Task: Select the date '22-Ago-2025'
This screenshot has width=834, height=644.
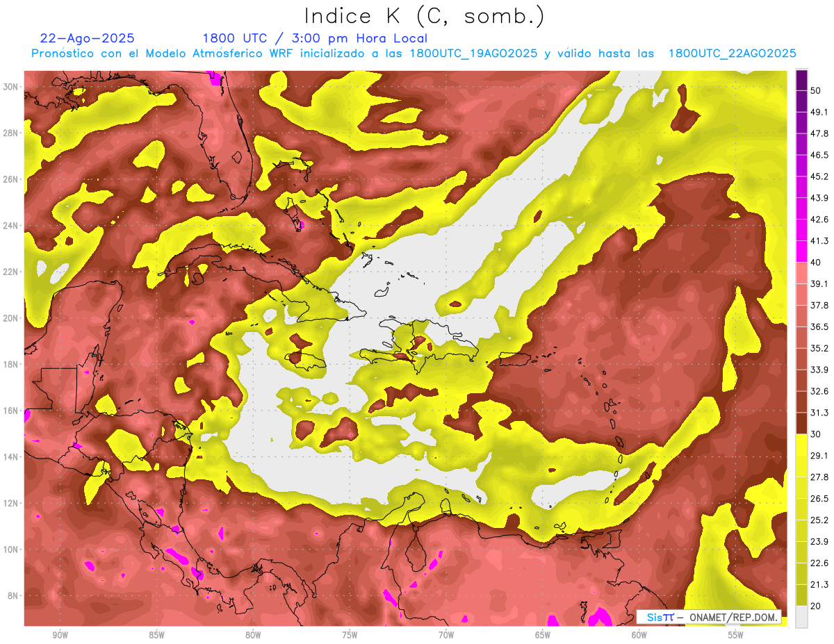Action: point(88,38)
